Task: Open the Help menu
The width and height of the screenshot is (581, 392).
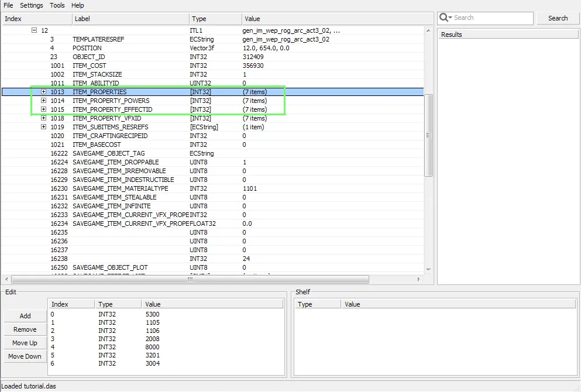Action: pos(78,5)
